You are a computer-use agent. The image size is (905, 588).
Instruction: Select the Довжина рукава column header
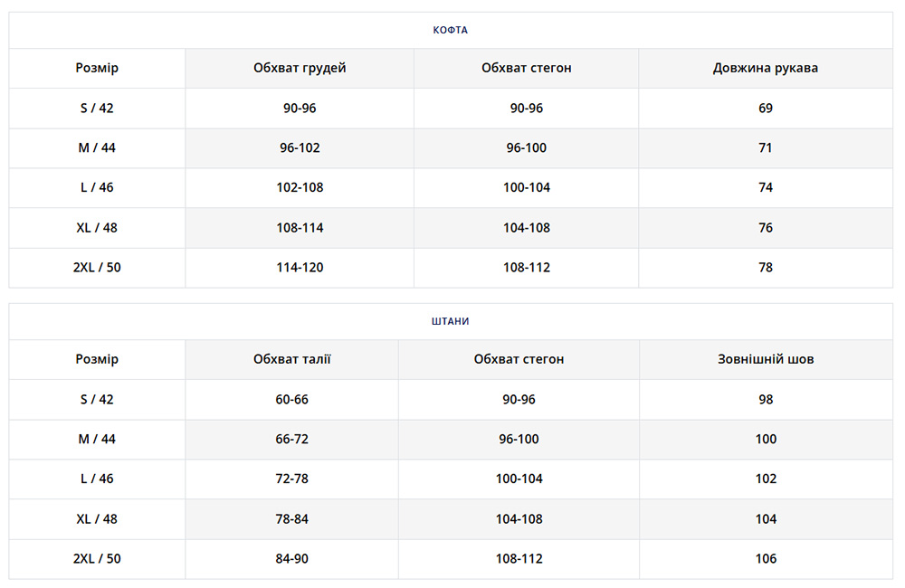[766, 68]
